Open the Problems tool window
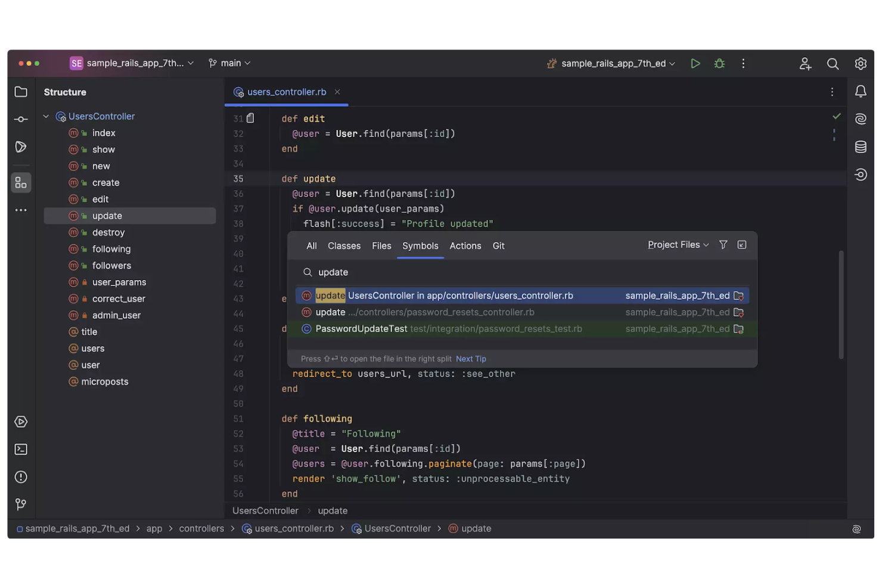The width and height of the screenshot is (882, 588). pyautogui.click(x=21, y=477)
